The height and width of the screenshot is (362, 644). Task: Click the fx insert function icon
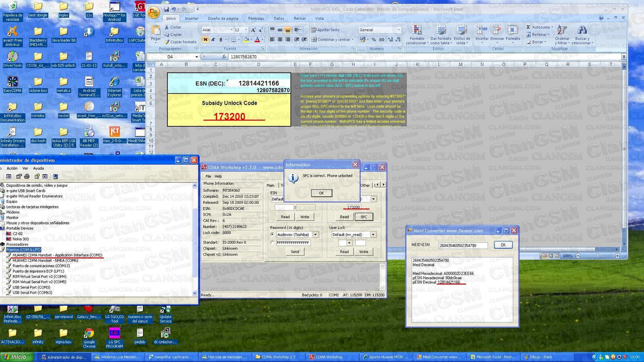(x=224, y=57)
